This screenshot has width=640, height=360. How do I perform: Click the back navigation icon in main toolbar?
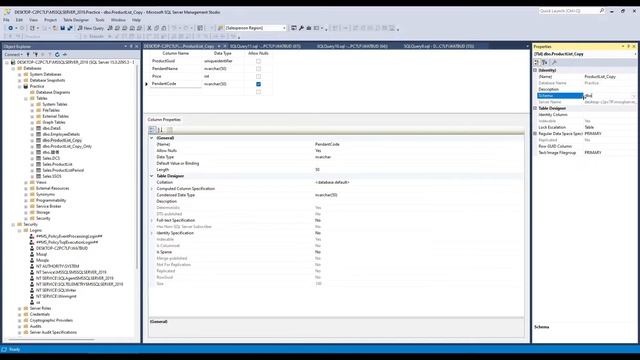click(10, 28)
